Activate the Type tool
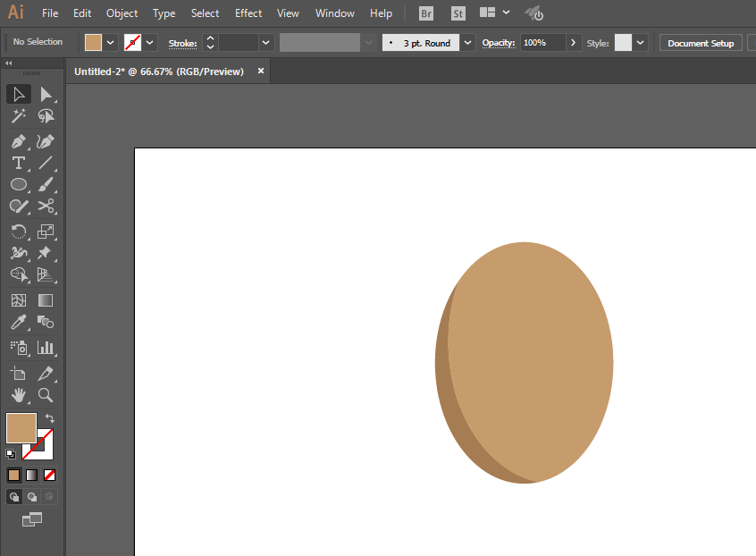Screen dimensions: 756x556 (18, 163)
